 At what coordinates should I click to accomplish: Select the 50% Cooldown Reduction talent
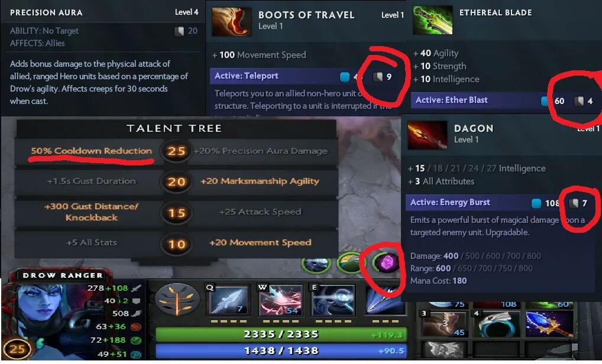[92, 151]
